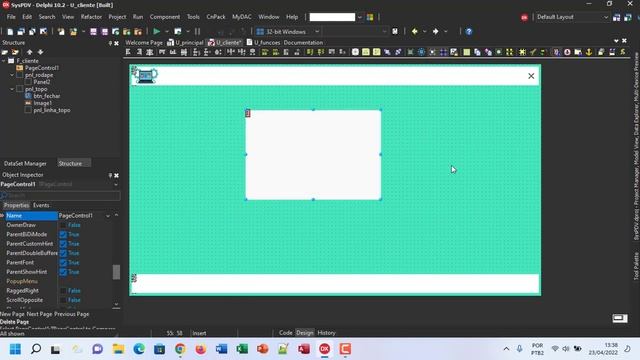This screenshot has height=360, width=640.
Task: Click the Save desktop layout icon
Action: pos(617,17)
